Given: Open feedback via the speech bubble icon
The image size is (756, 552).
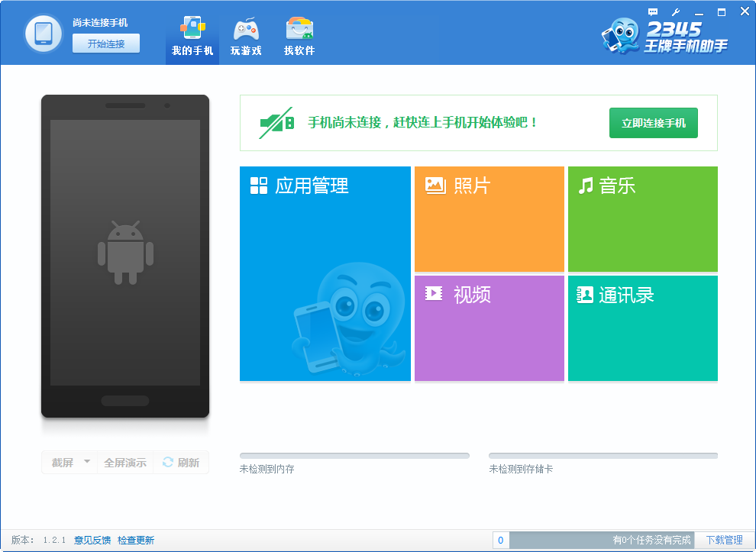Looking at the screenshot, I should coord(654,11).
